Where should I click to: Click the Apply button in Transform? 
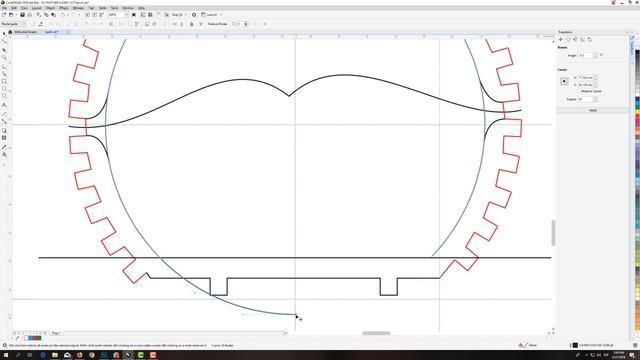(x=593, y=110)
